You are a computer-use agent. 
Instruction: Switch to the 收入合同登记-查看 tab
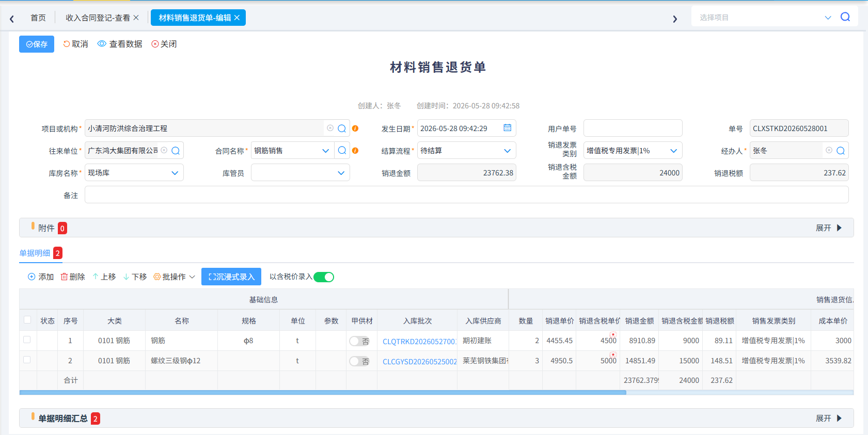tap(98, 18)
